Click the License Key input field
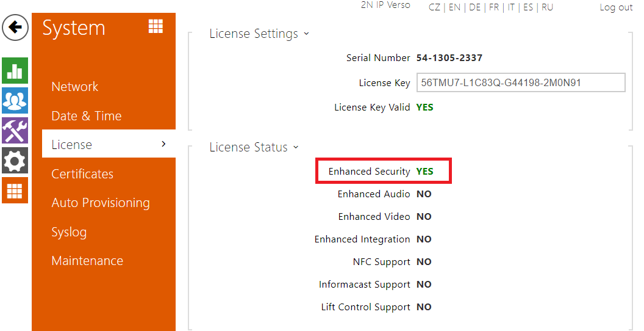The image size is (644, 331). (521, 83)
